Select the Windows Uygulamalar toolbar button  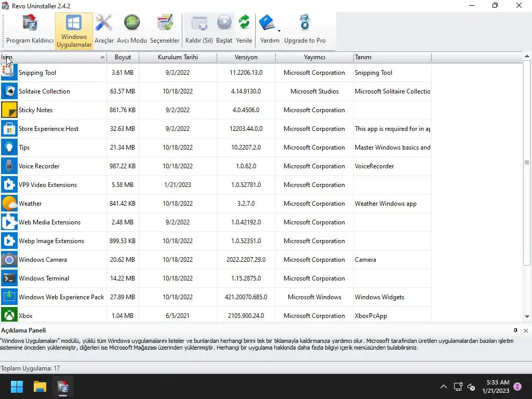tap(74, 31)
